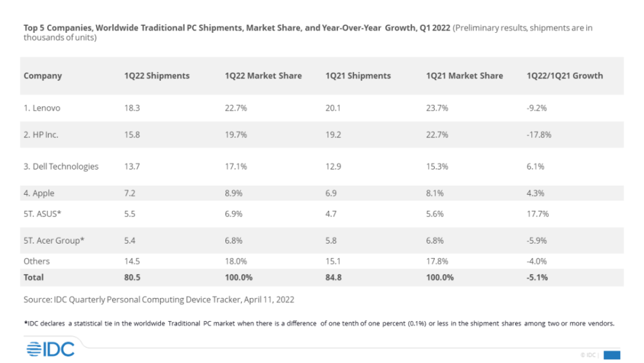This screenshot has width=644, height=363.
Task: Click the Acer Group row label
Action: 54,240
